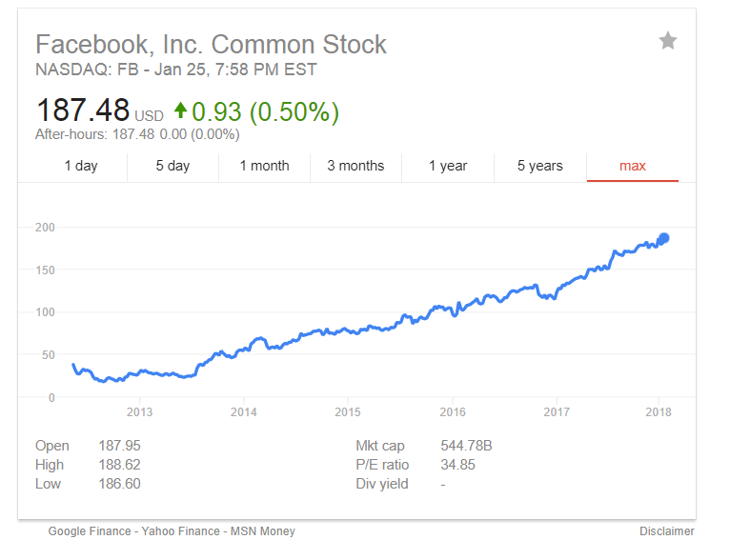Select the 1 day tab

(x=81, y=166)
